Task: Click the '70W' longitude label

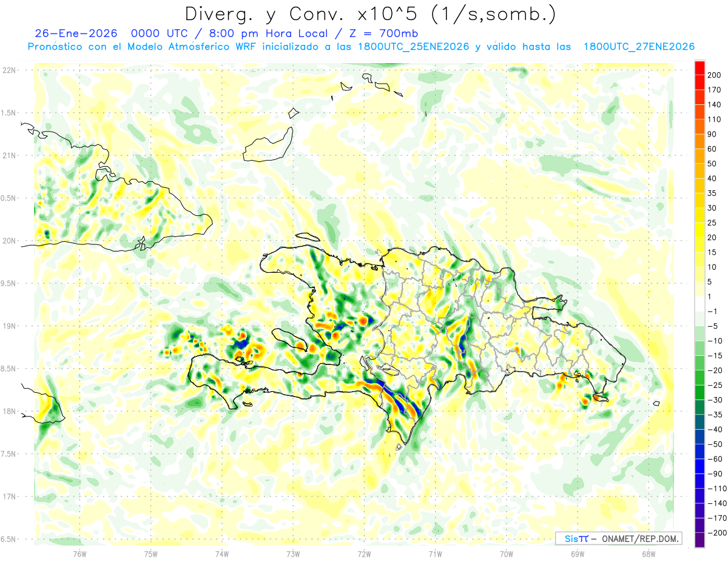Action: (507, 553)
